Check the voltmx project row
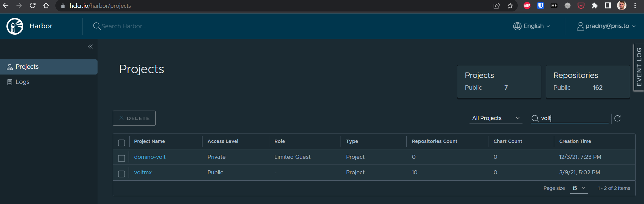 (x=122, y=174)
